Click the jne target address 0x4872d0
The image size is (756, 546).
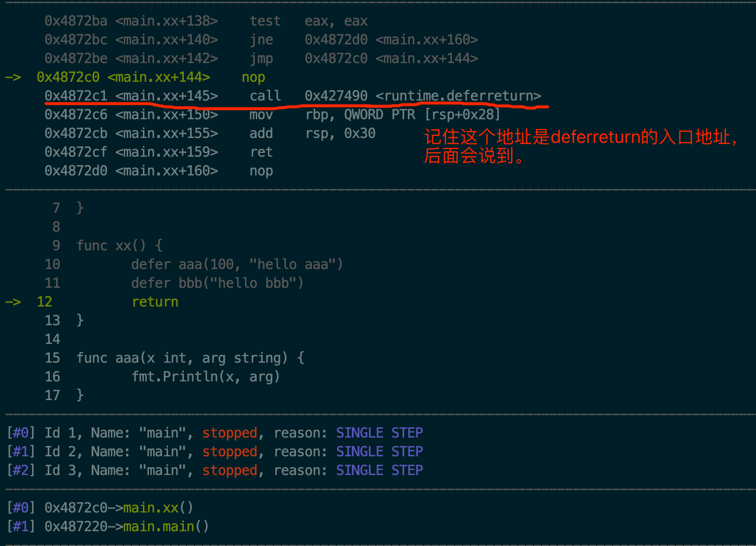(336, 39)
